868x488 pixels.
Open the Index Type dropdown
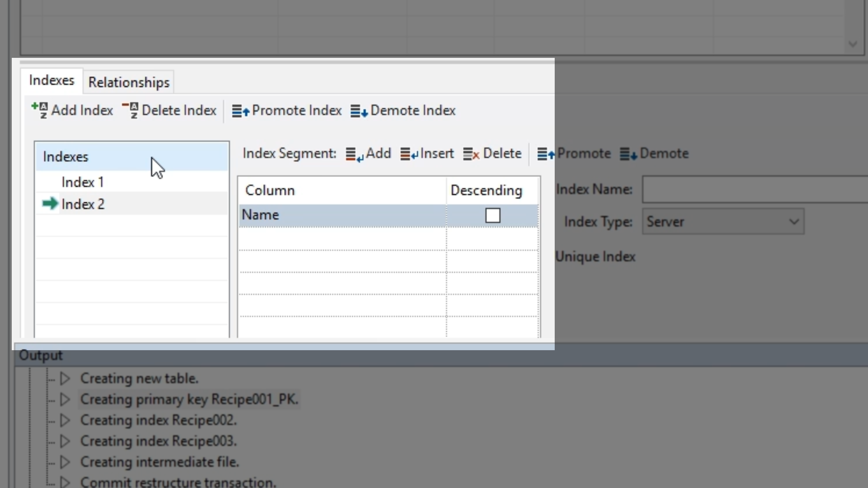793,222
